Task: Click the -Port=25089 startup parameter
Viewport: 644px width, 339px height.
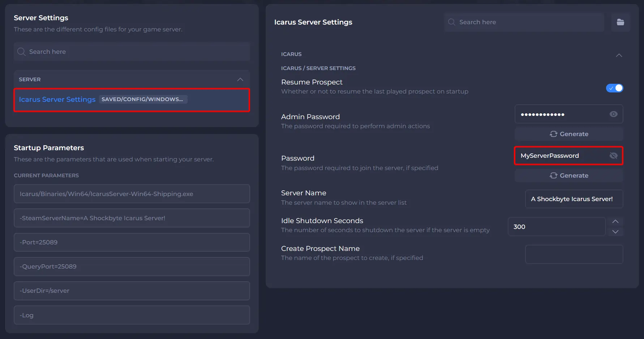Action: [x=132, y=242]
